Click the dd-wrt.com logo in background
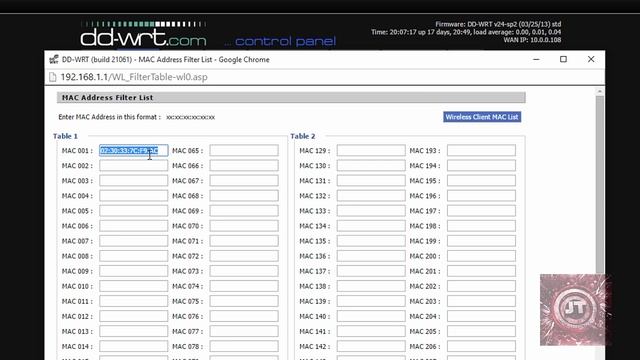640x360 pixels. pyautogui.click(x=143, y=34)
